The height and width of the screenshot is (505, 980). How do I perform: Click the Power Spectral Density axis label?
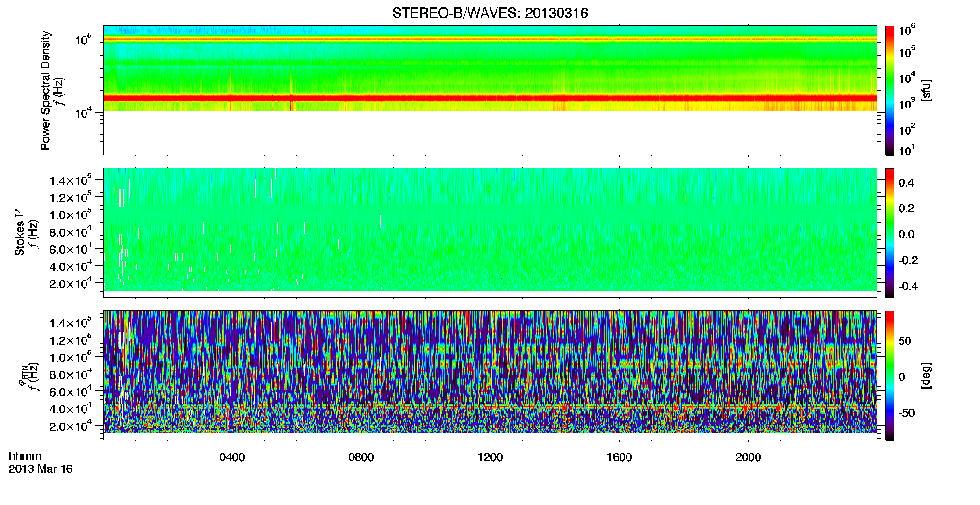tap(45, 90)
